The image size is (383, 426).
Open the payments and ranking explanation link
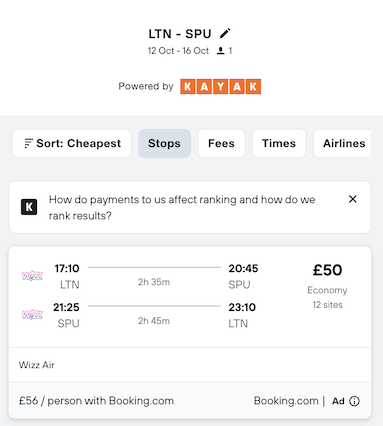tap(182, 207)
